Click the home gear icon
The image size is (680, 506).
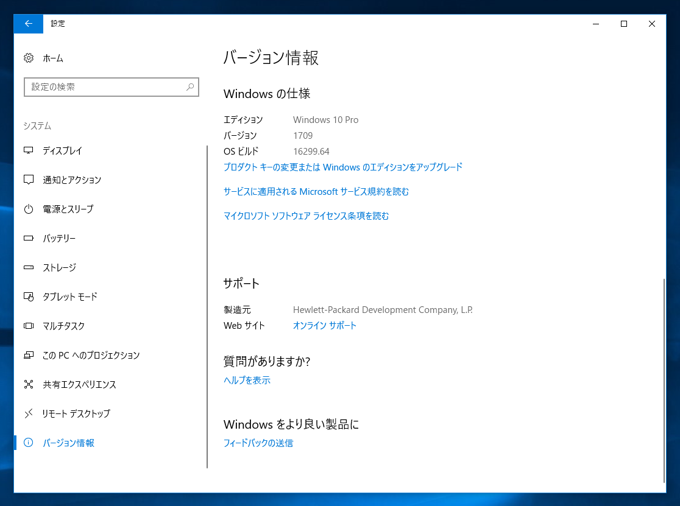pyautogui.click(x=29, y=58)
